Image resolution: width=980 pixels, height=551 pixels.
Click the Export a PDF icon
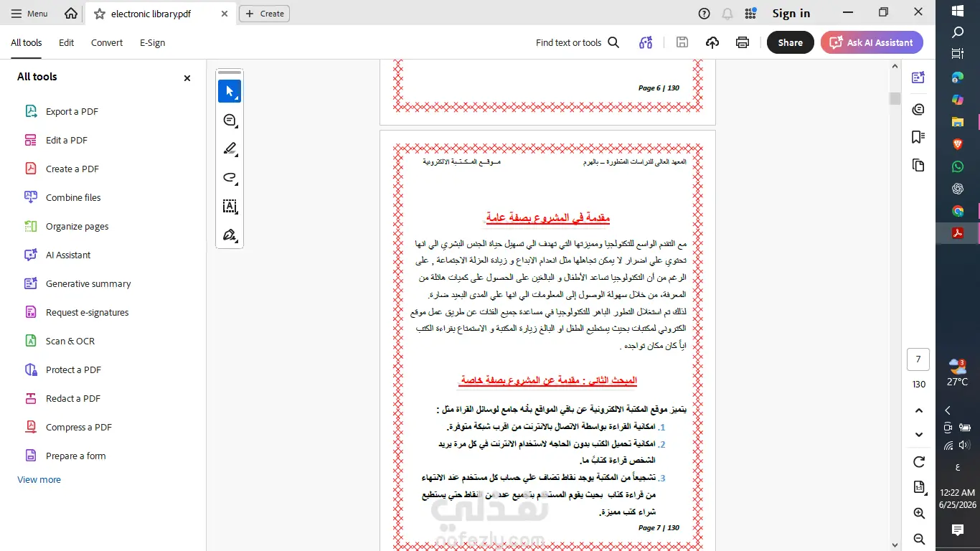[x=31, y=111]
